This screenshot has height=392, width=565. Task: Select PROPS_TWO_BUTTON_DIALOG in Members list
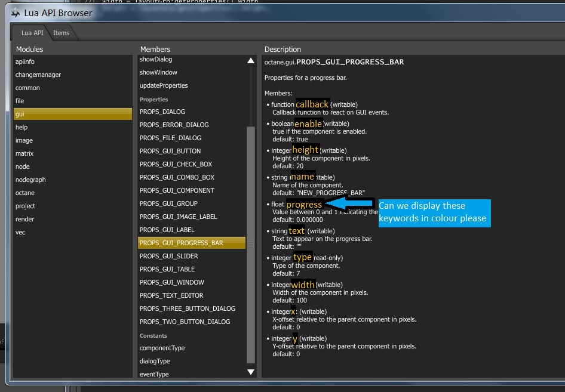[192, 322]
